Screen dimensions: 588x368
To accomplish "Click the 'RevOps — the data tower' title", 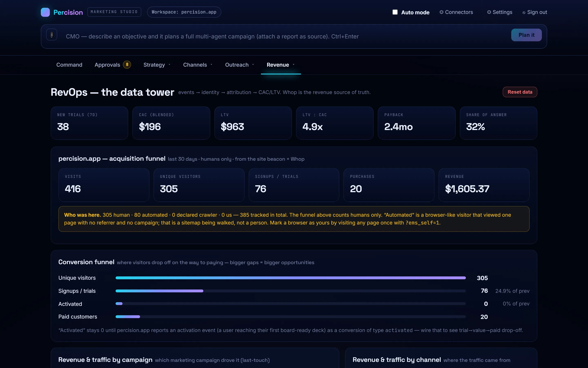I will pos(112,92).
